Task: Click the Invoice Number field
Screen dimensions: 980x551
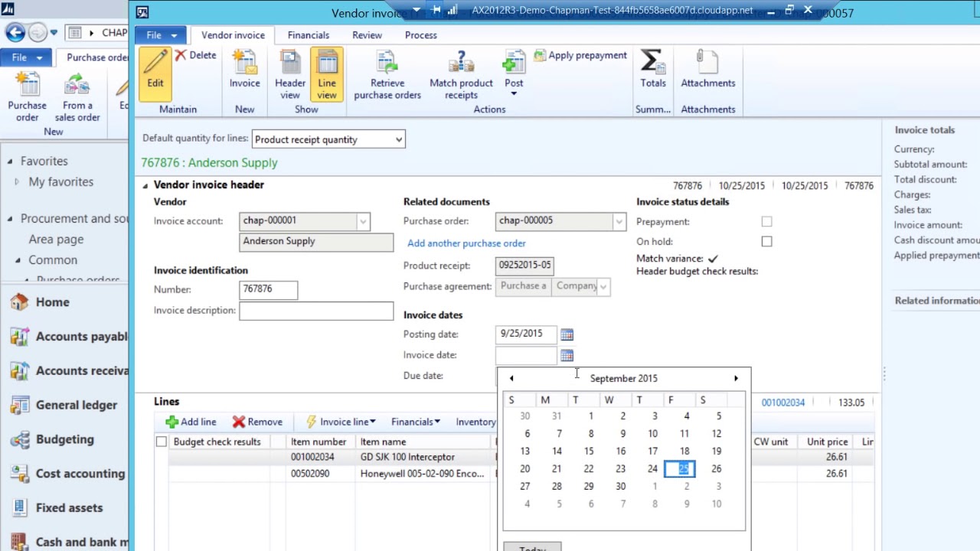Action: click(x=268, y=290)
